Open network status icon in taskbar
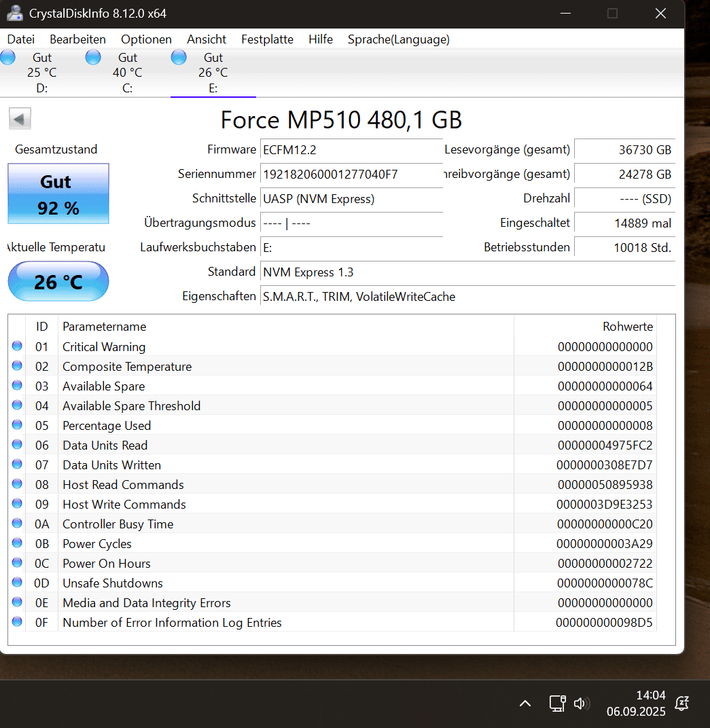710x728 pixels. 557,704
